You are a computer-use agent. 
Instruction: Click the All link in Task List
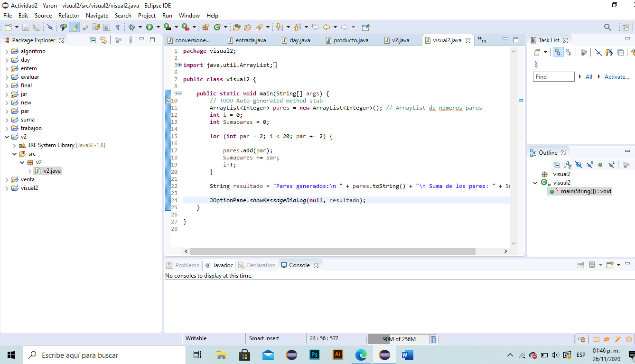(588, 77)
